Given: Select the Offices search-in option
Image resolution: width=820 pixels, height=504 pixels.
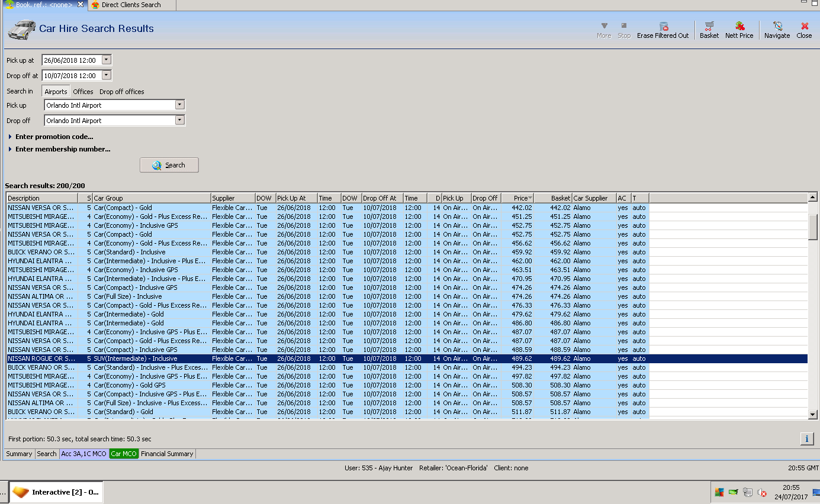Looking at the screenshot, I should point(83,92).
